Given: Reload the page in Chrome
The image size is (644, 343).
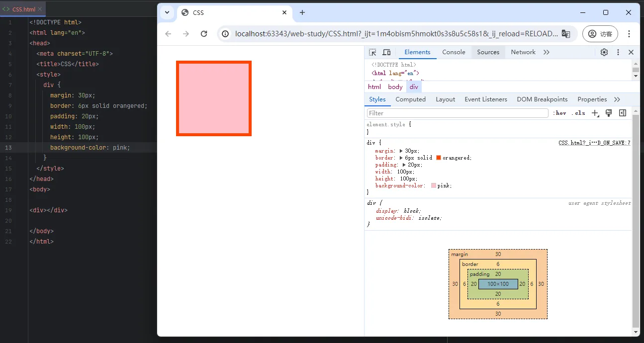Looking at the screenshot, I should (204, 34).
